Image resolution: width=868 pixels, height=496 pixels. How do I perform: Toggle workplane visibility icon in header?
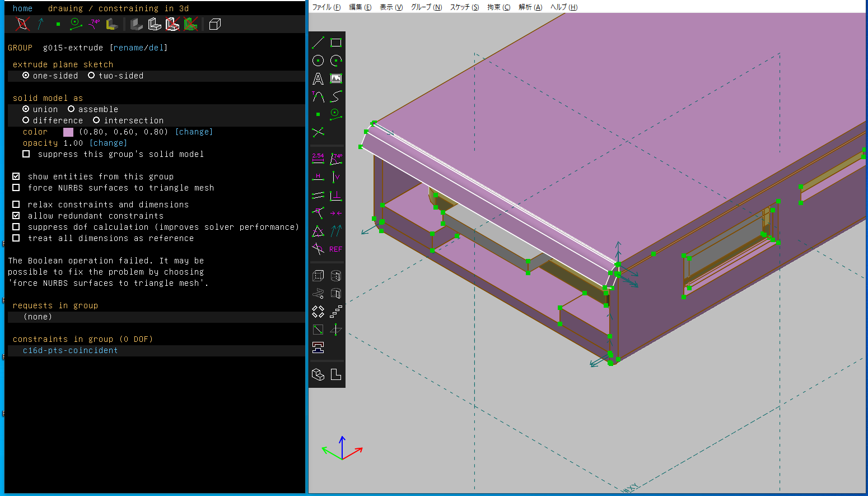(x=22, y=24)
